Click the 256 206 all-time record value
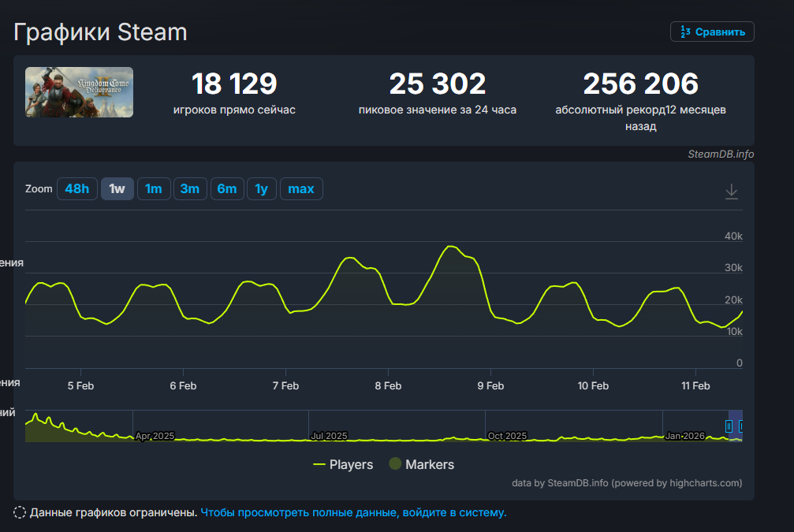794x532 pixels. [640, 84]
